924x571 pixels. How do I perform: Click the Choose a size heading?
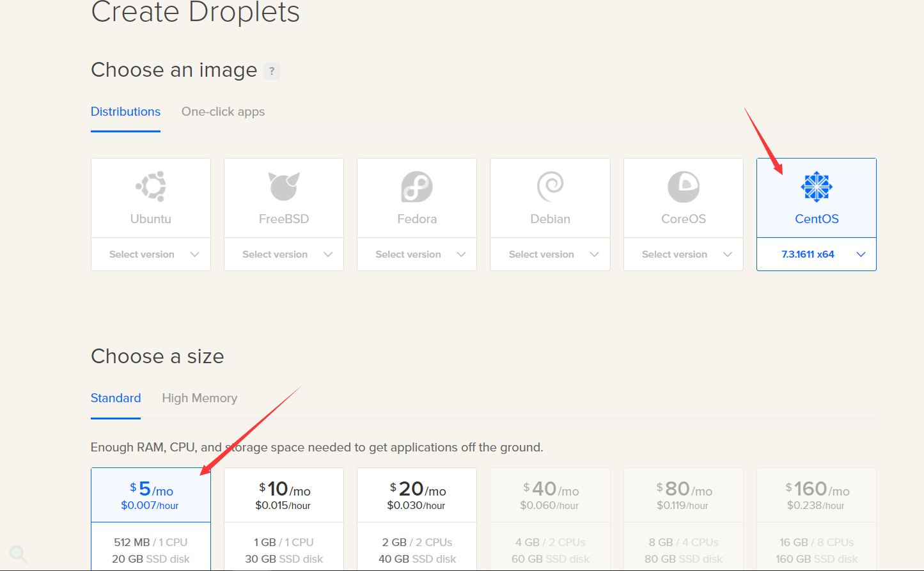[157, 356]
